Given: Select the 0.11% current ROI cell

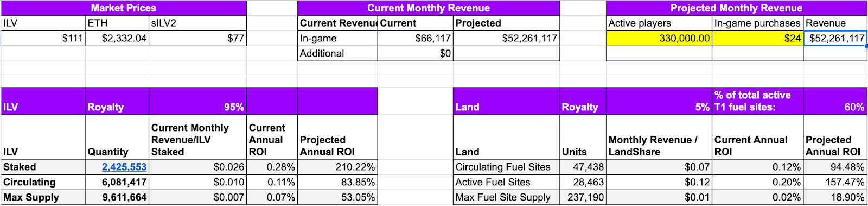Looking at the screenshot, I should coord(272,182).
